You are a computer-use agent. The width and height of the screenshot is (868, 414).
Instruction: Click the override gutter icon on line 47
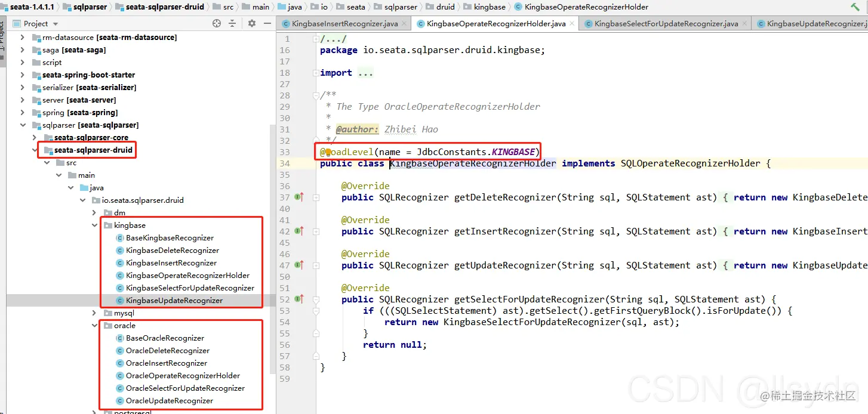(300, 265)
